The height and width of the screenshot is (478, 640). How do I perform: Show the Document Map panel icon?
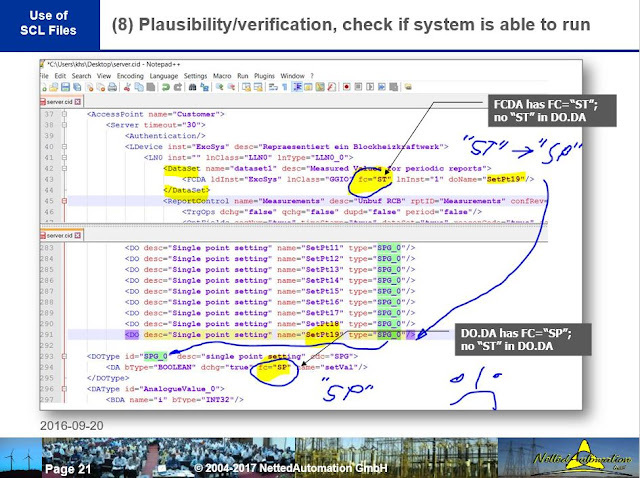click(x=320, y=87)
